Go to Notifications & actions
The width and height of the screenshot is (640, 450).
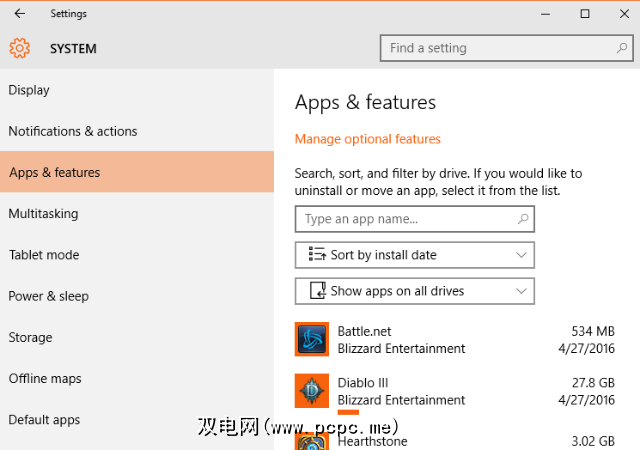(73, 131)
